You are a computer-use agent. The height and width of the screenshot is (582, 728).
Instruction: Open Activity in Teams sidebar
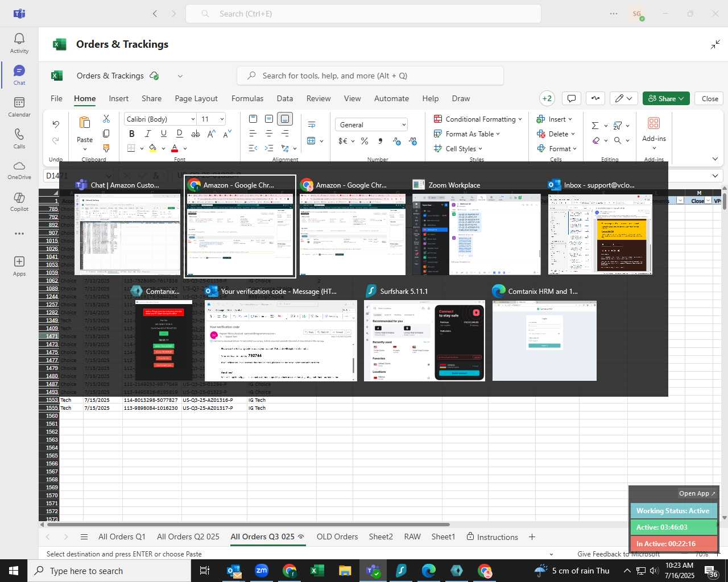19,43
